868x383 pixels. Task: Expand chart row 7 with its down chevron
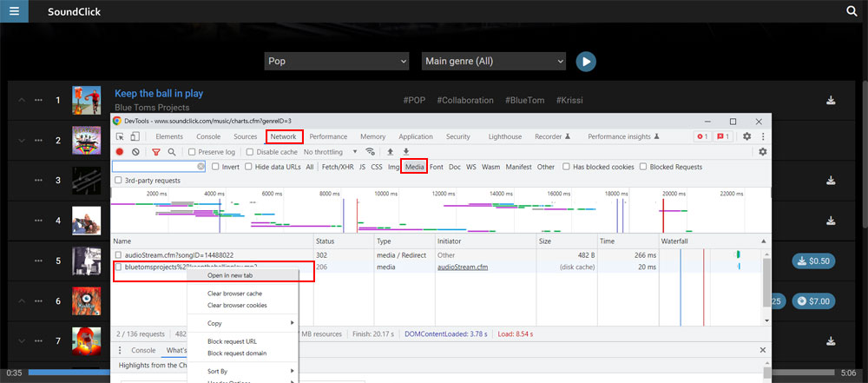23,341
